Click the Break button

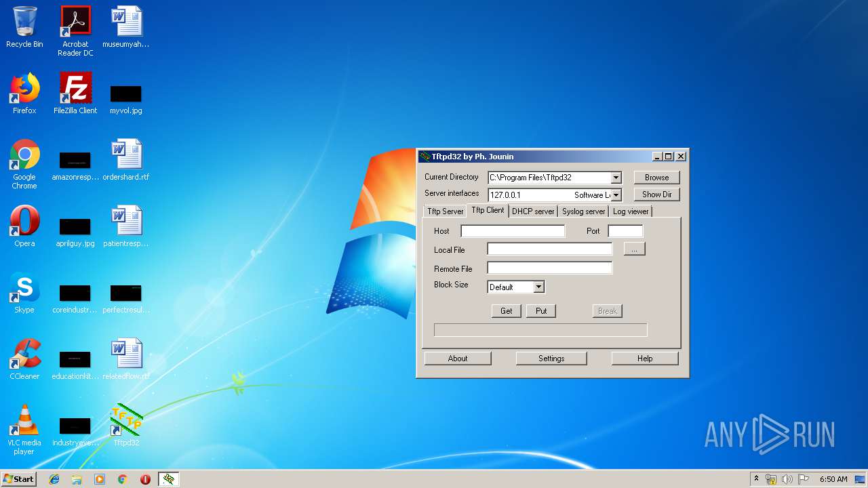click(x=608, y=311)
